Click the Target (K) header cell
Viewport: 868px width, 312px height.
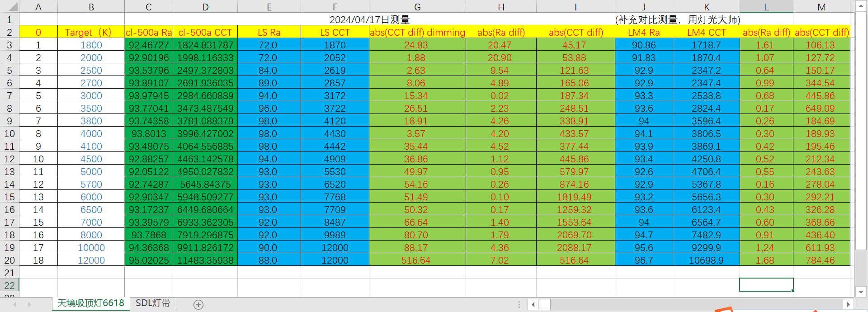91,32
